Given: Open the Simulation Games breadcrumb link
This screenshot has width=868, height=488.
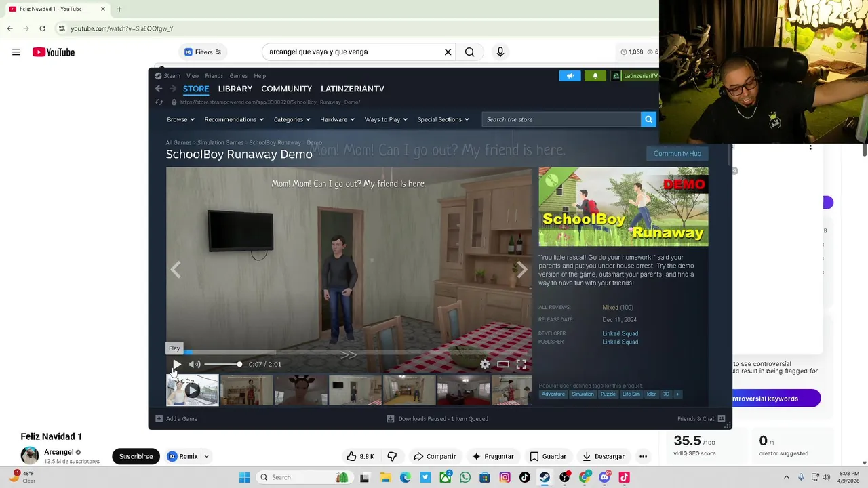Looking at the screenshot, I should tap(220, 143).
